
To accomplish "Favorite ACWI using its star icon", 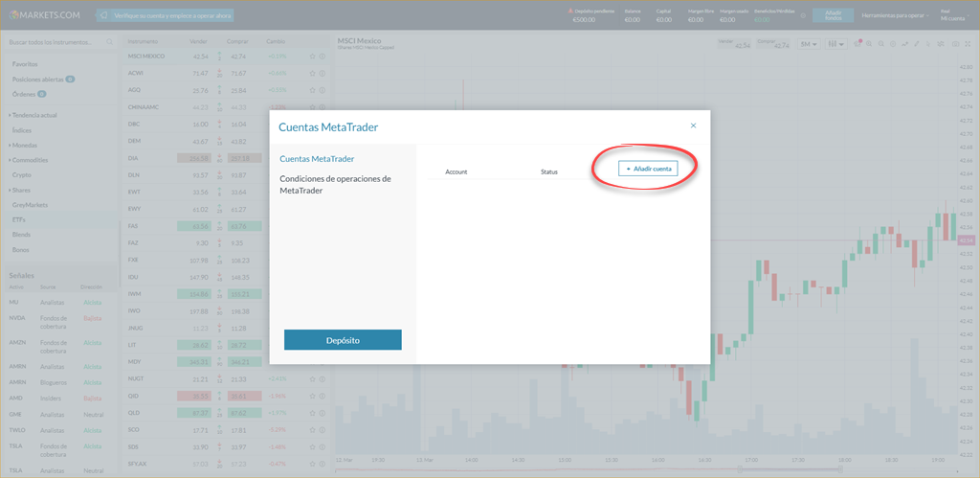I will pyautogui.click(x=313, y=74).
